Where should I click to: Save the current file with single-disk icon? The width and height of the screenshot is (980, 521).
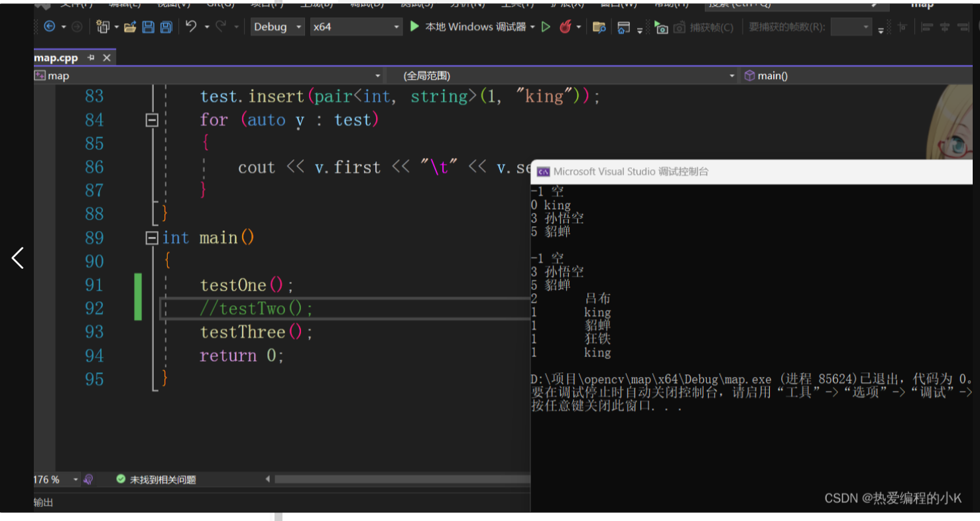[x=149, y=27]
